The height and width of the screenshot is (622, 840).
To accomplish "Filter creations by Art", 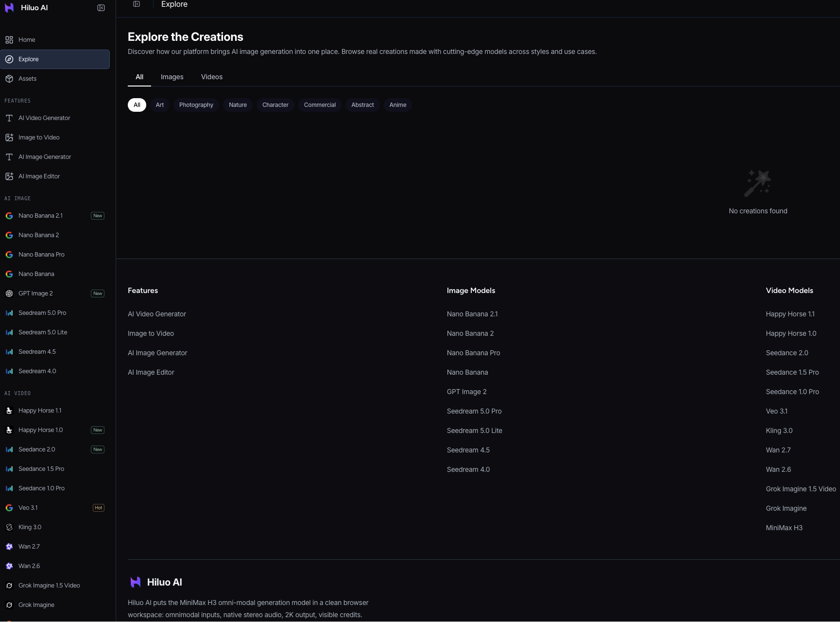I will (160, 105).
